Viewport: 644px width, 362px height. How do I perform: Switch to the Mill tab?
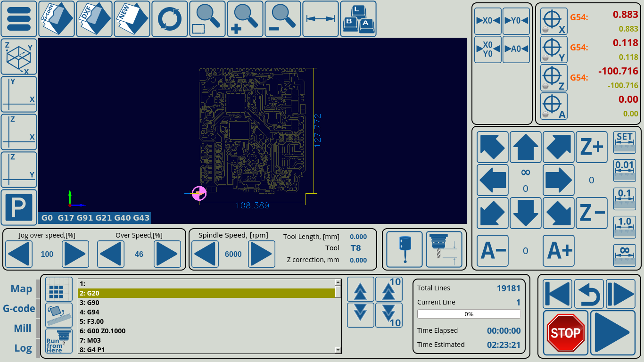pyautogui.click(x=22, y=328)
